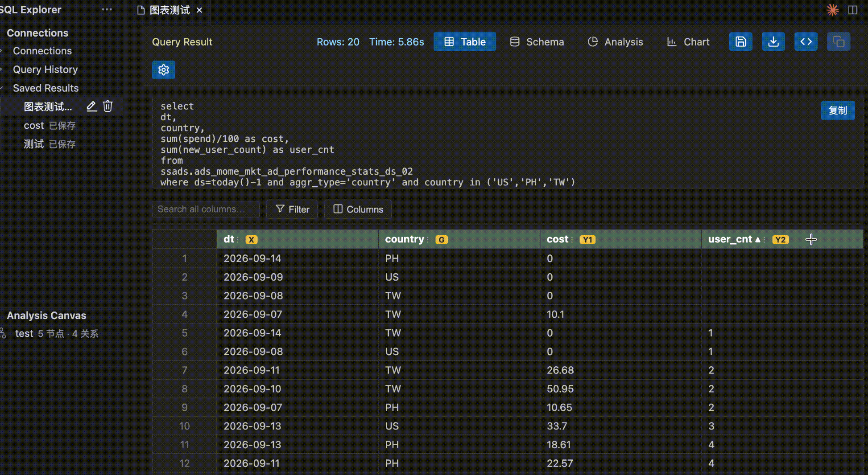Open the Chart tab
The width and height of the screenshot is (868, 475).
pyautogui.click(x=688, y=42)
